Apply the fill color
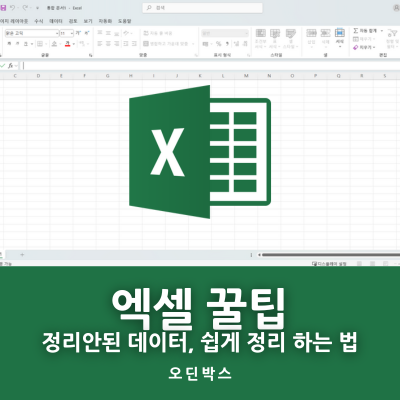 click(54, 44)
